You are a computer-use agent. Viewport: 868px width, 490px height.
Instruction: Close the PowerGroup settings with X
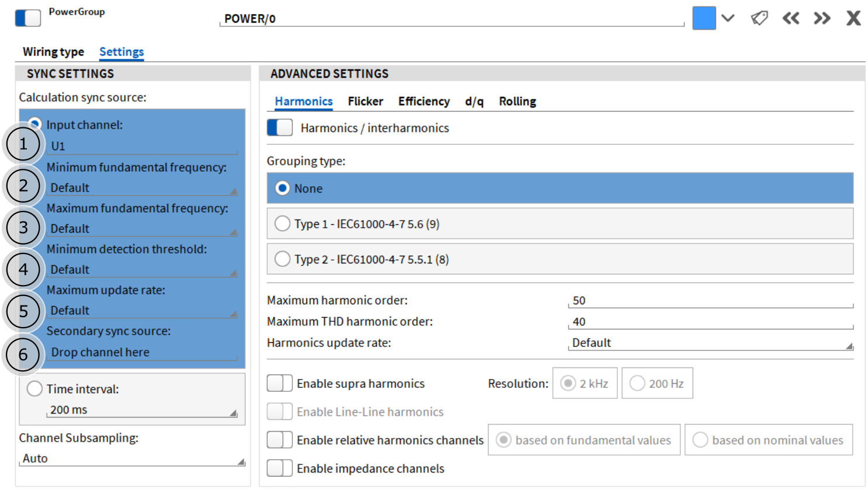point(853,18)
